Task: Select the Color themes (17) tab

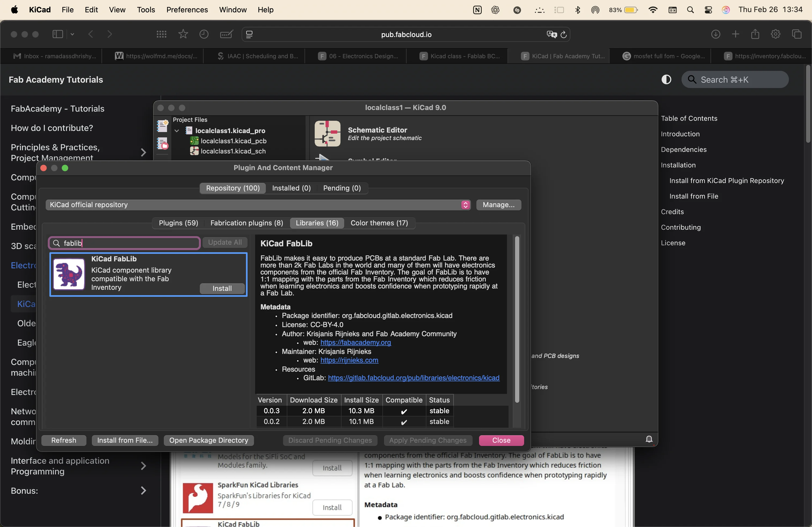Action: tap(379, 223)
